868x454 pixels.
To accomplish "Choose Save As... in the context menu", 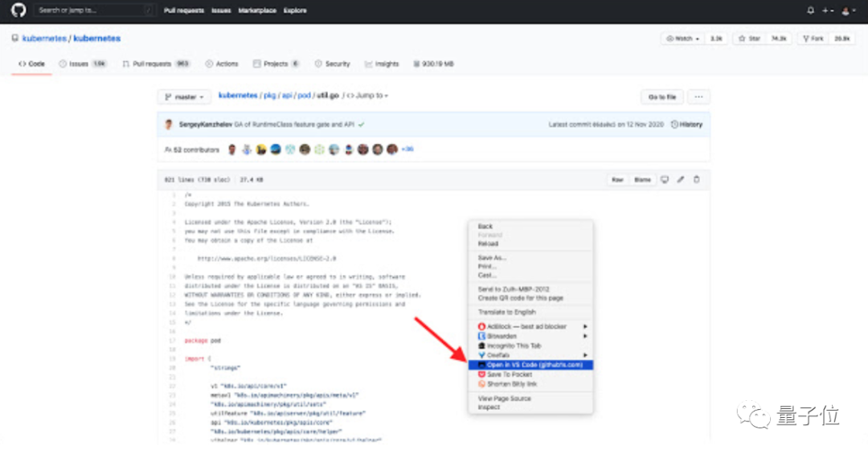I will (x=530, y=258).
